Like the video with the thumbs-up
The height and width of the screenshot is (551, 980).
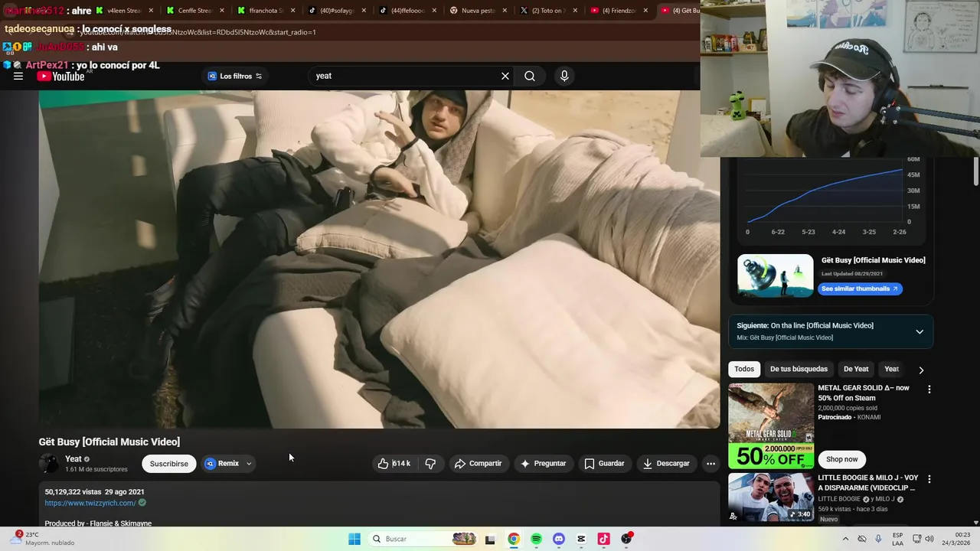click(394, 463)
